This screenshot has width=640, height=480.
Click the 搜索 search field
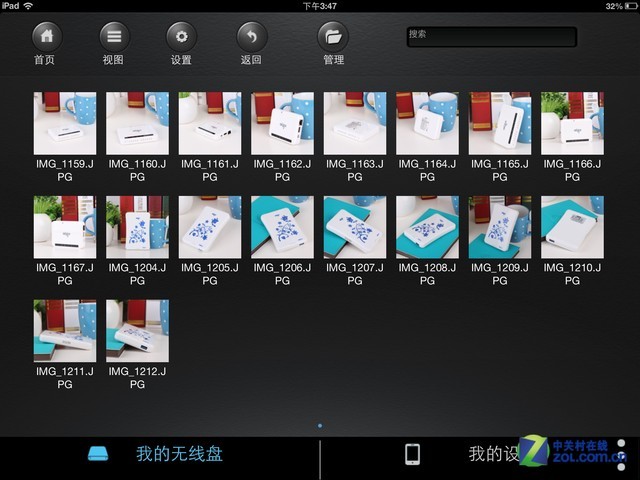[x=491, y=36]
